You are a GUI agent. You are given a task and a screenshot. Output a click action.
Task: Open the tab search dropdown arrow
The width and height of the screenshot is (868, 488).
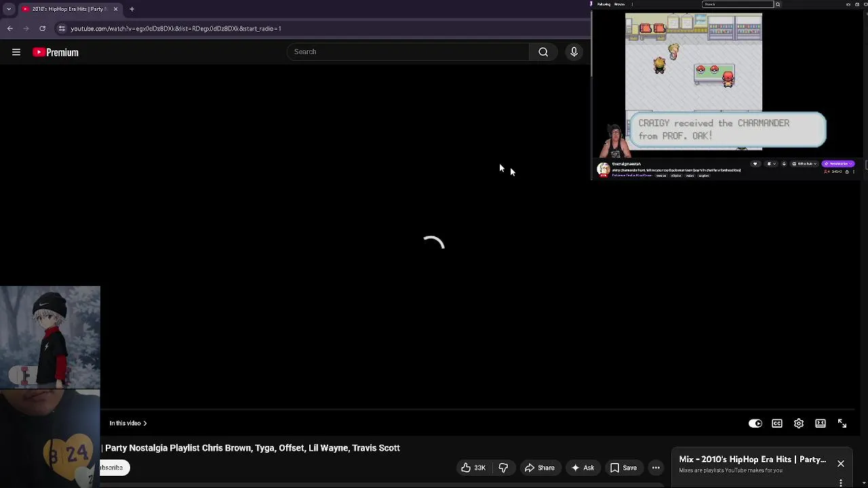(8, 9)
